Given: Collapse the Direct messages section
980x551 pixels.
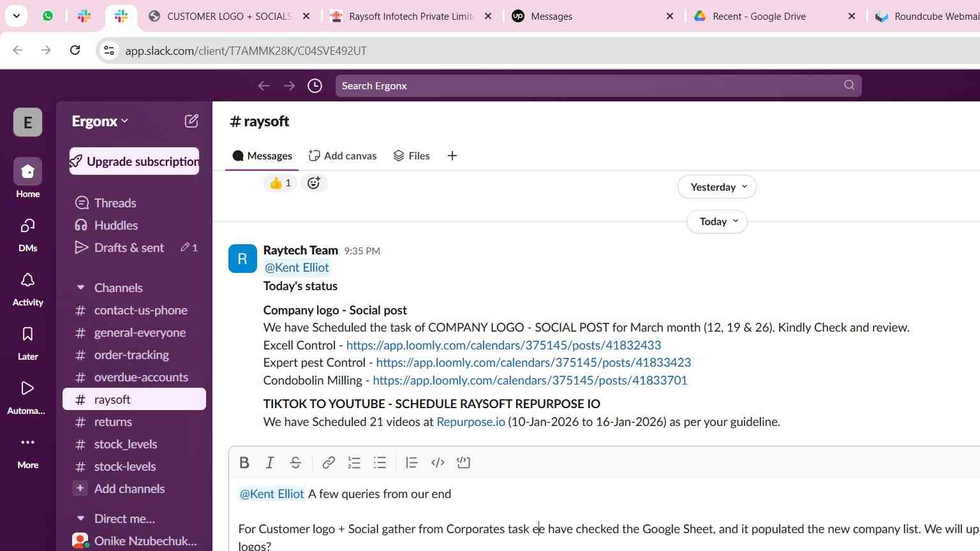Looking at the screenshot, I should [80, 518].
